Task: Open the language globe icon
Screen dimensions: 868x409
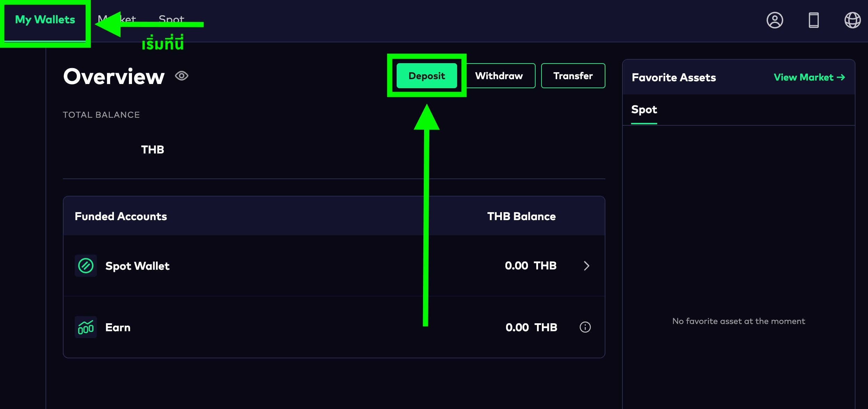Action: tap(852, 20)
